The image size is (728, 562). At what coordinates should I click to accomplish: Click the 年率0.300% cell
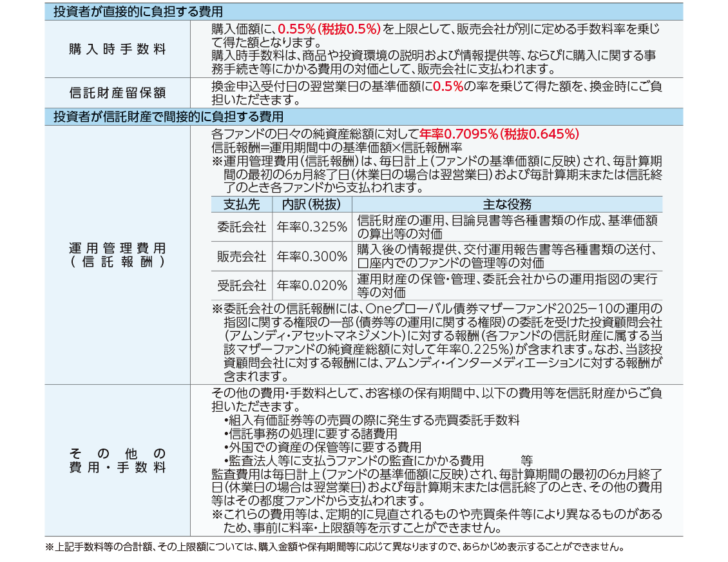coord(312,257)
